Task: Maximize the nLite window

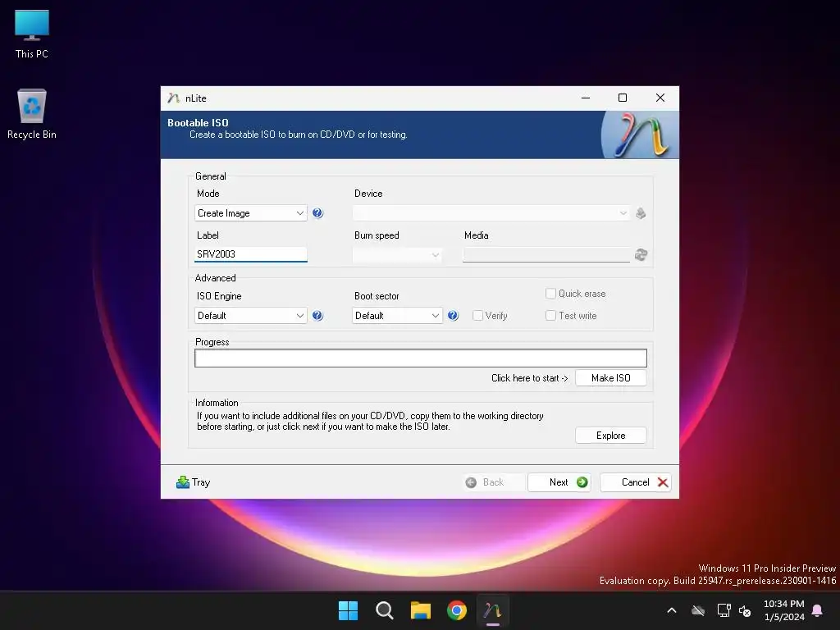Action: 623,98
